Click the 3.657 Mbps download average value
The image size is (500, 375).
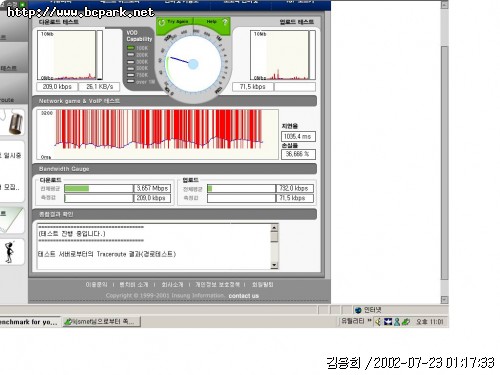coord(152,189)
